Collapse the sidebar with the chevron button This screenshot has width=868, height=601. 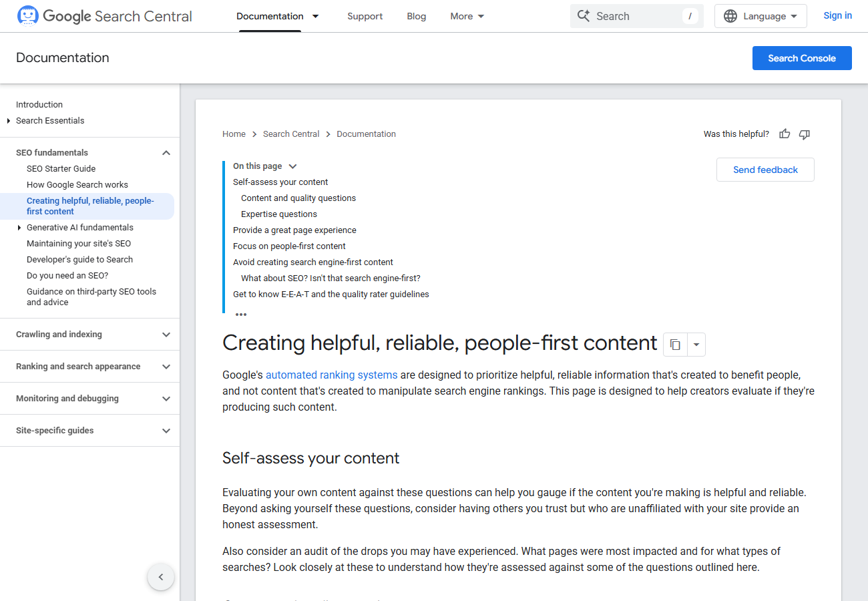(x=161, y=577)
